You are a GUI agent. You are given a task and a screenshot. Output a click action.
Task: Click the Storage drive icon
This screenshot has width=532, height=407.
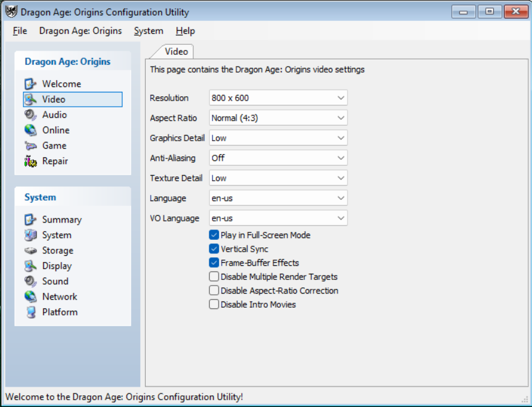pos(31,250)
